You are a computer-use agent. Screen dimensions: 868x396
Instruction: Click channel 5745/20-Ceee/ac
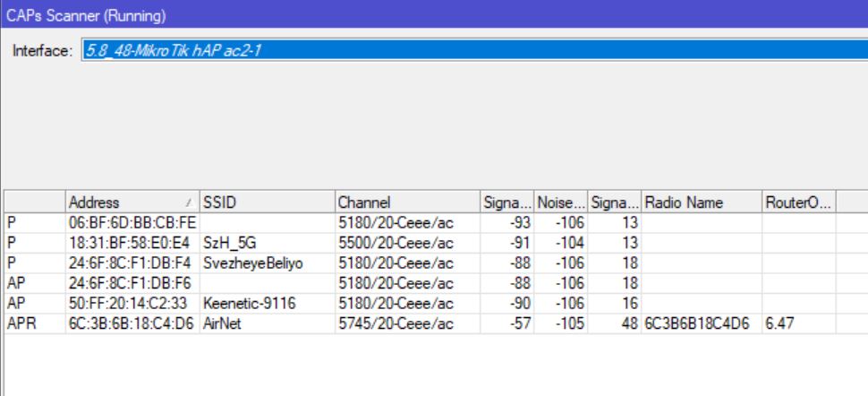pyautogui.click(x=396, y=323)
